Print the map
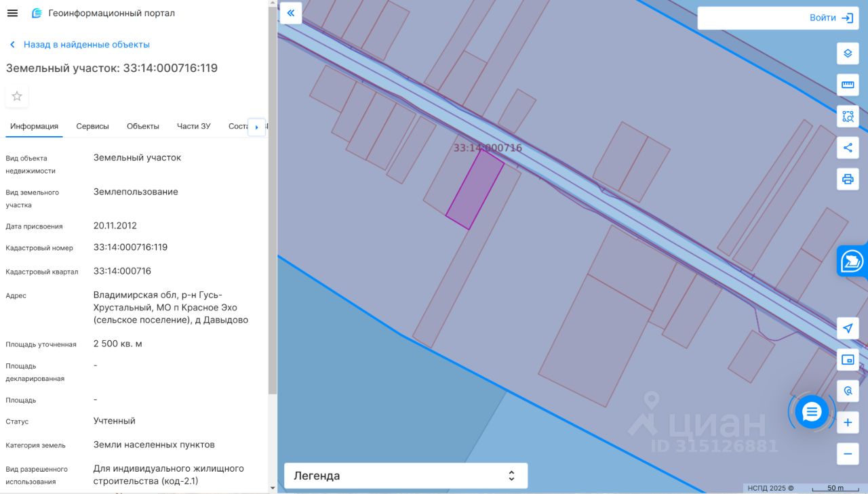The image size is (868, 494). pyautogui.click(x=848, y=179)
